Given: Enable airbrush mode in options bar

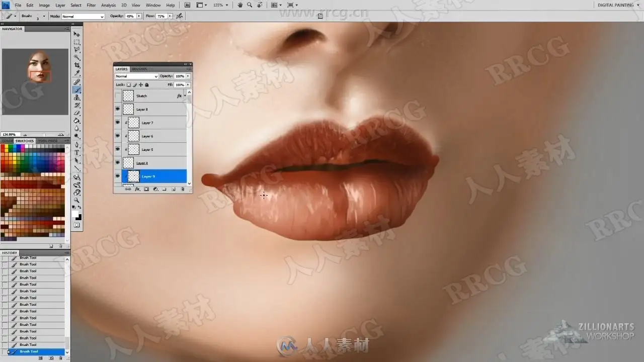Looking at the screenshot, I should click(180, 16).
